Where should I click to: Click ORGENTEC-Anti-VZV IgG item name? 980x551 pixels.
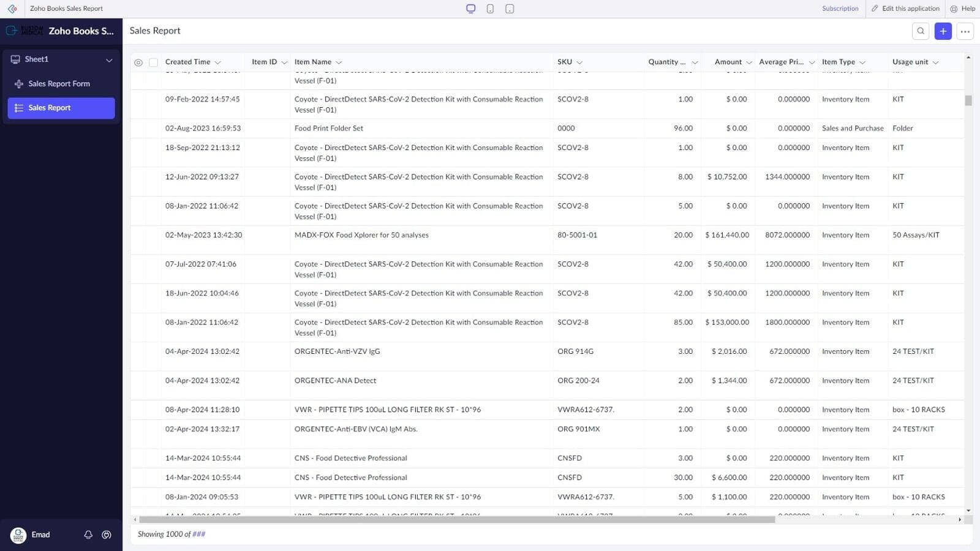pyautogui.click(x=337, y=351)
